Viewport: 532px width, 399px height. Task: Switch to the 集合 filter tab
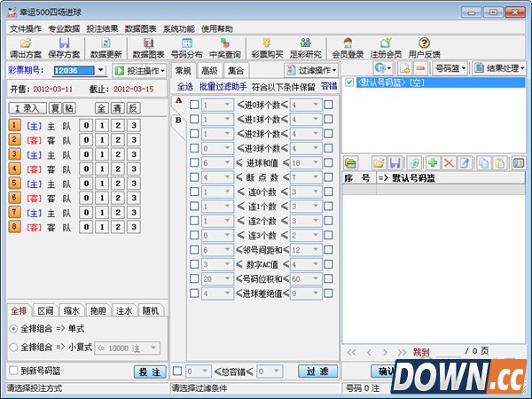point(236,71)
